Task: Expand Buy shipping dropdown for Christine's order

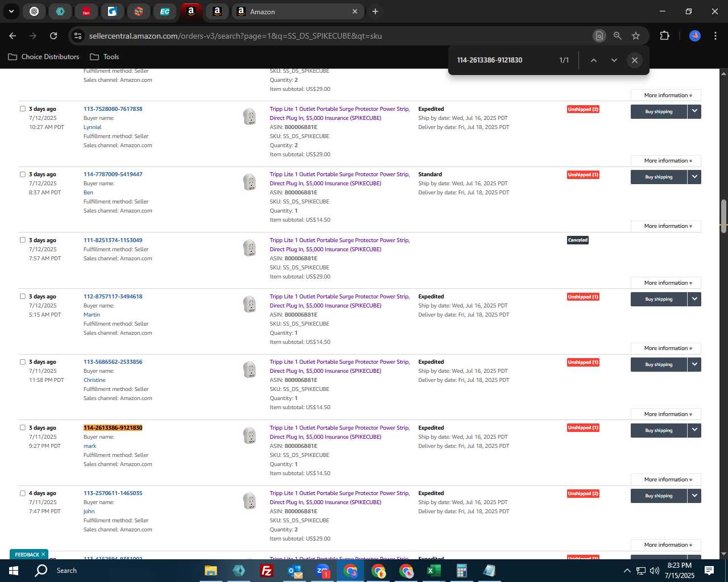Action: coord(694,364)
